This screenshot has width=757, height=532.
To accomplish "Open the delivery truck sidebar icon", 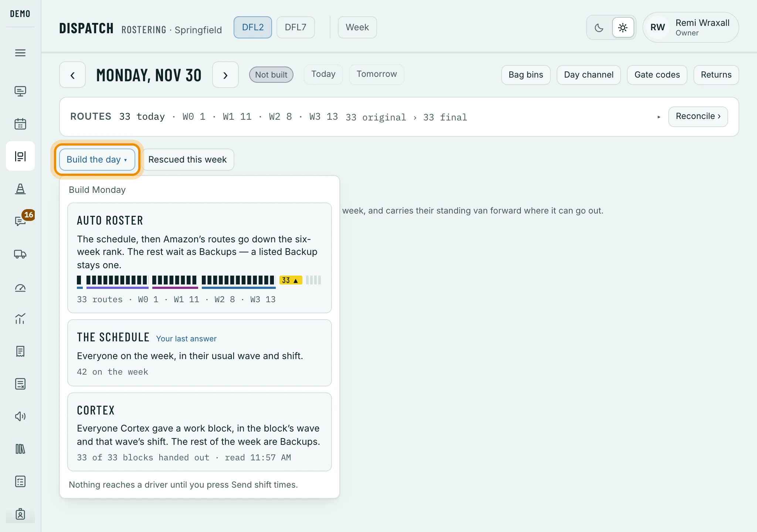I will (x=20, y=254).
